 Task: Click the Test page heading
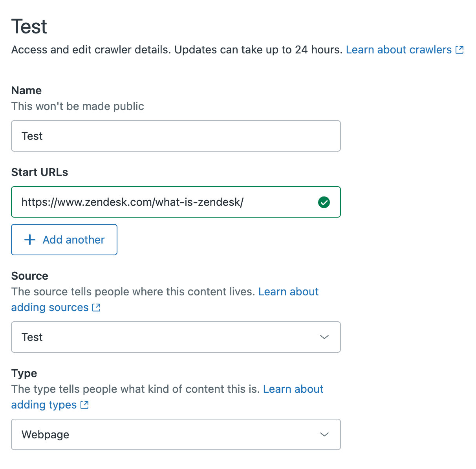(29, 27)
